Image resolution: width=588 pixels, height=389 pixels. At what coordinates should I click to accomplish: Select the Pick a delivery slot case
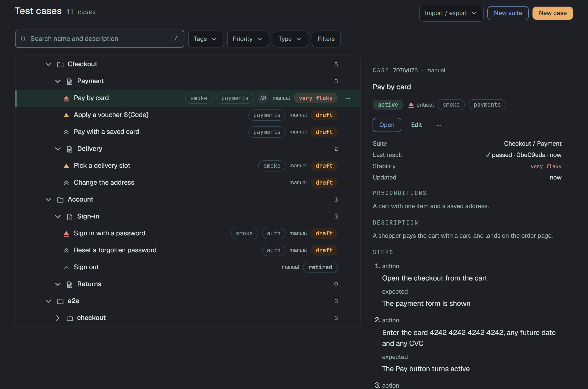point(188,166)
